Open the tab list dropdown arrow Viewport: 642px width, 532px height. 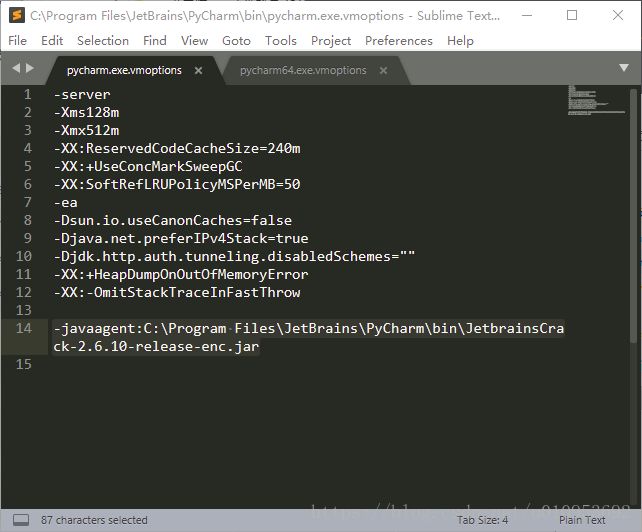[624, 68]
